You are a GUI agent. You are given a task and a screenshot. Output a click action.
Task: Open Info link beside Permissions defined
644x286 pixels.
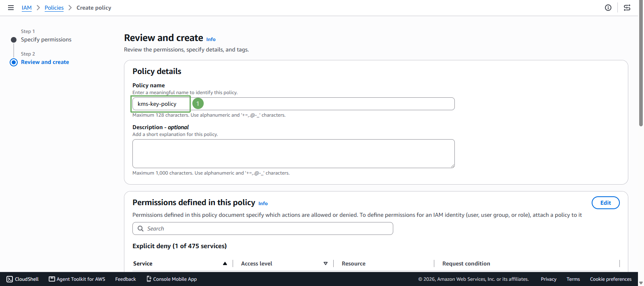point(263,204)
